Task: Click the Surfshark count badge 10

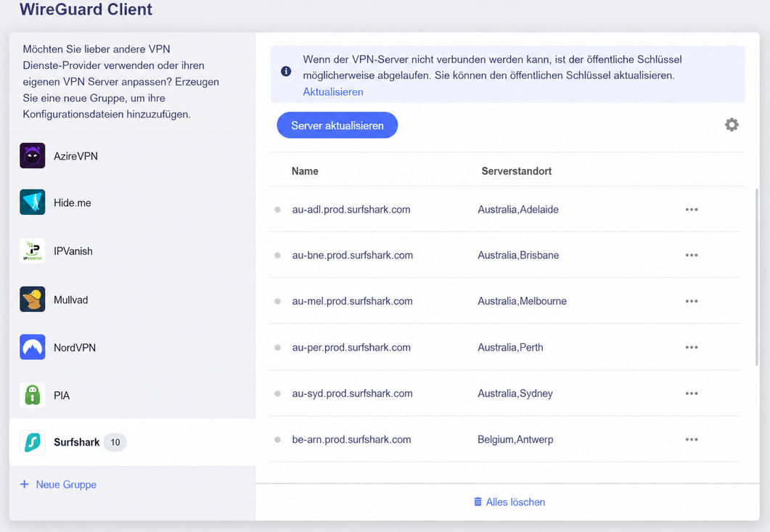Action: (115, 442)
